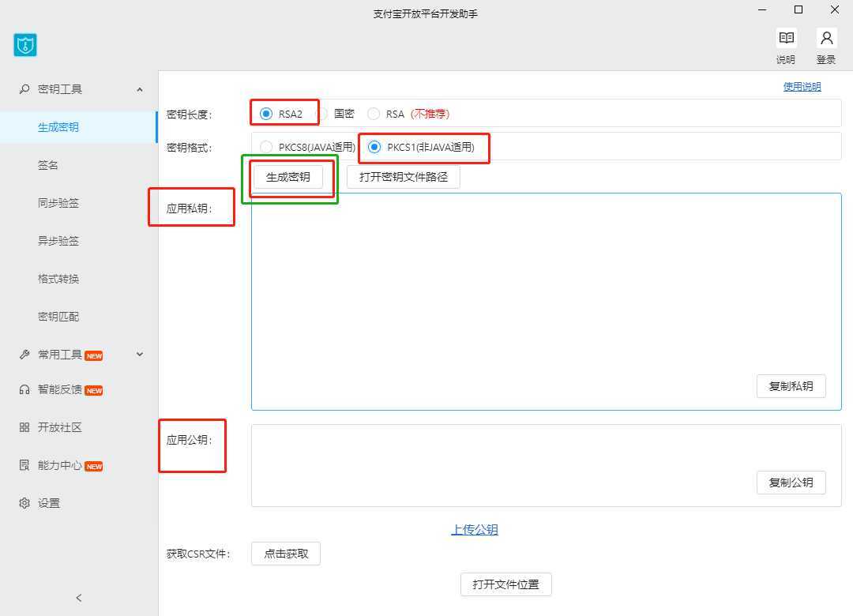Select the RSA (不推荐) radio option

[373, 114]
